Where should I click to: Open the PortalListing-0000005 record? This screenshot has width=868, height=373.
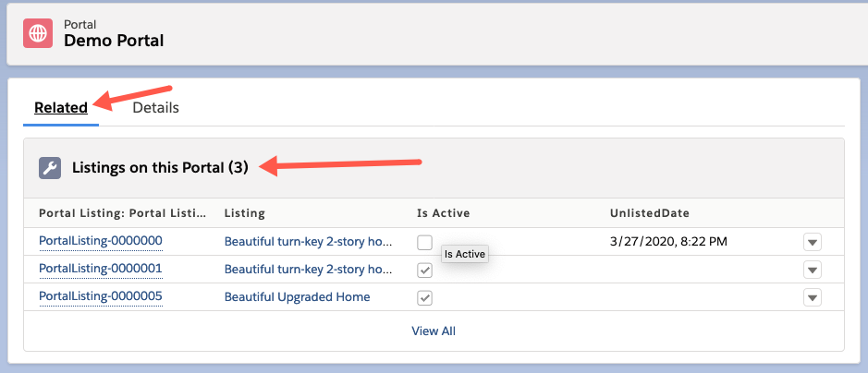(101, 296)
